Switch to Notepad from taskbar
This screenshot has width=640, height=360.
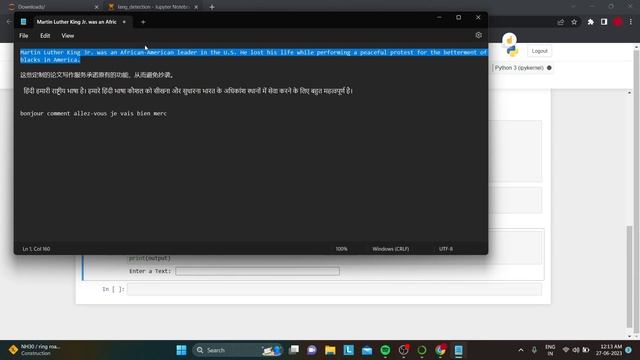click(458, 350)
